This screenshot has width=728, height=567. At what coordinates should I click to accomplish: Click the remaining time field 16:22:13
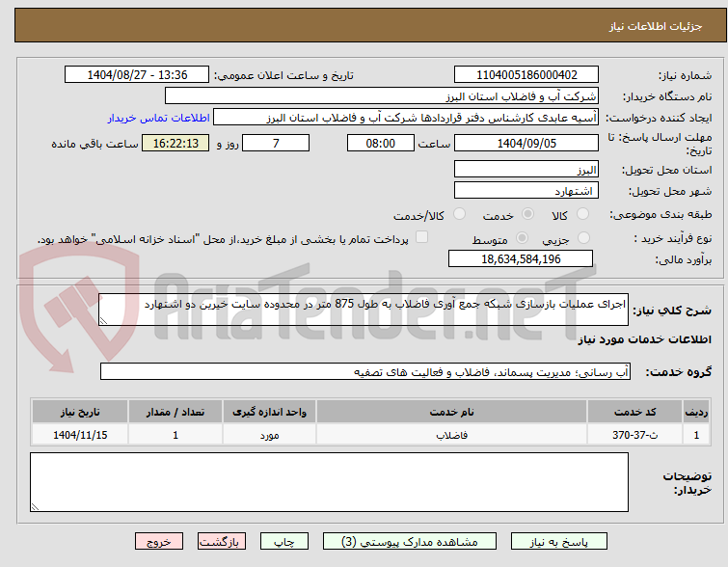175,143
